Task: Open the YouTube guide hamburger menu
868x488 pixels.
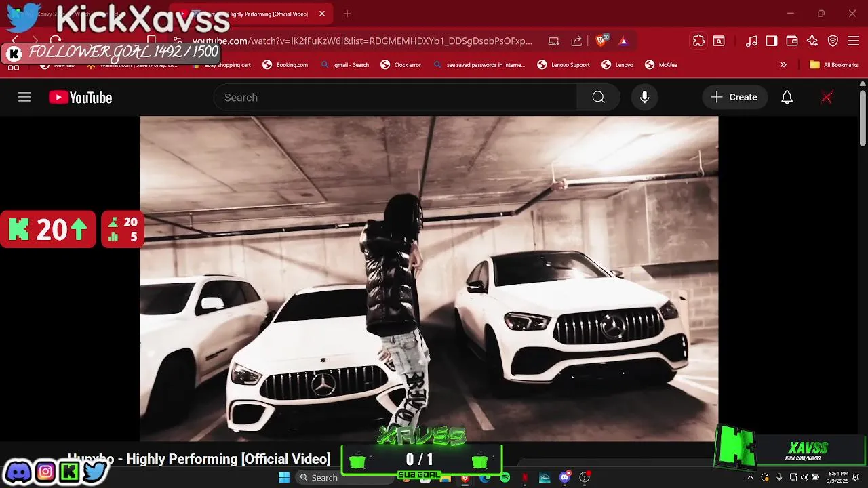Action: tap(24, 98)
